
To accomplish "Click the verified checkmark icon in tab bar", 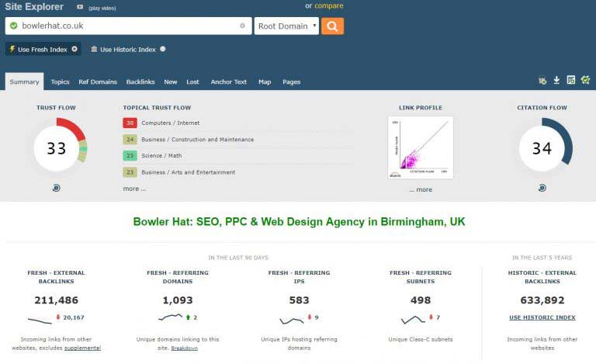I will tap(585, 80).
